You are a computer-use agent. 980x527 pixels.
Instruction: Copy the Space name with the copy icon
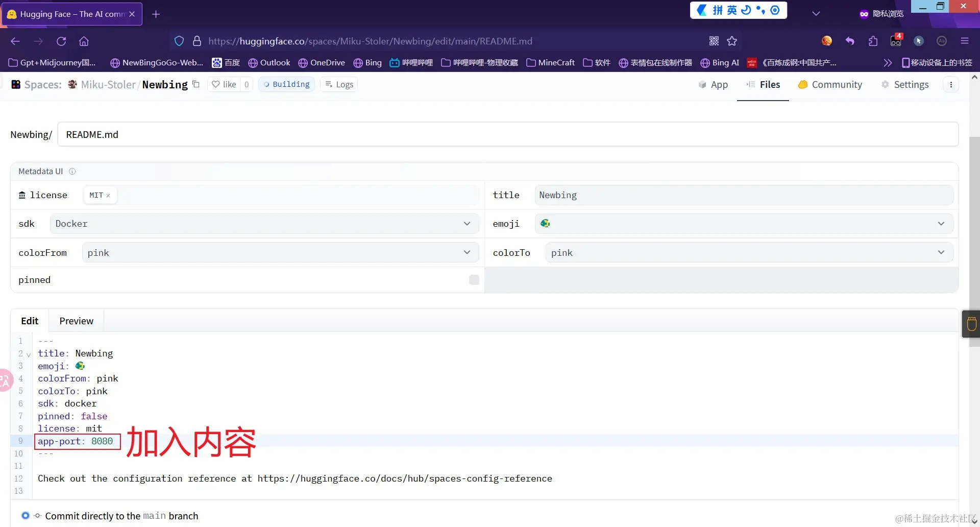tap(196, 84)
